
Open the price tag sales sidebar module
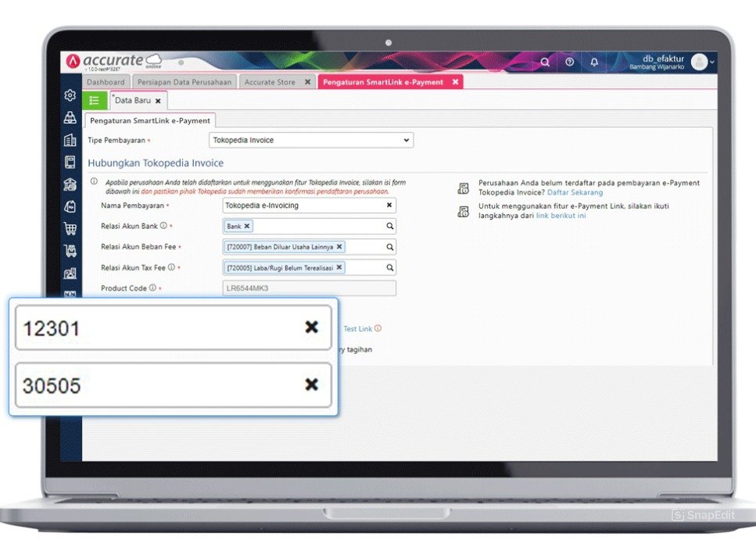70,206
